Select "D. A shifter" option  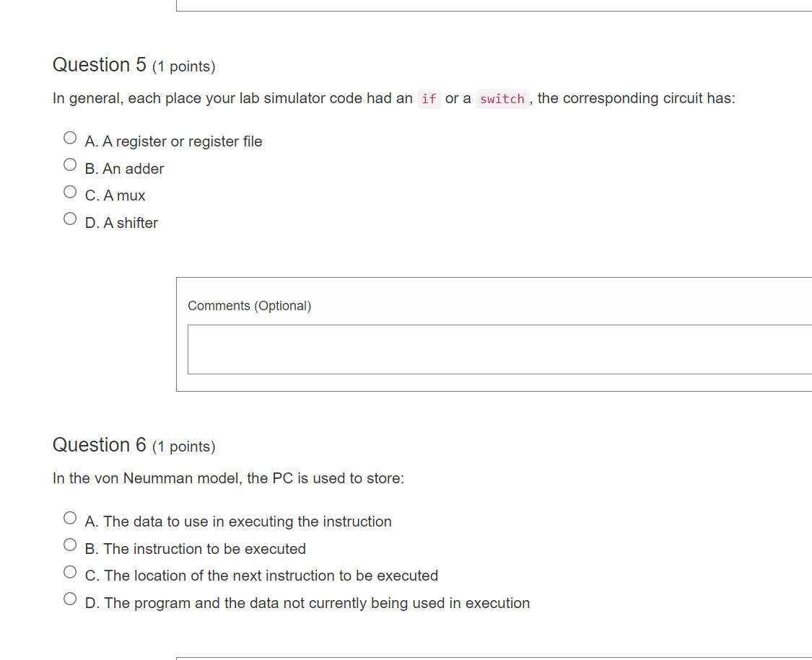[69, 218]
